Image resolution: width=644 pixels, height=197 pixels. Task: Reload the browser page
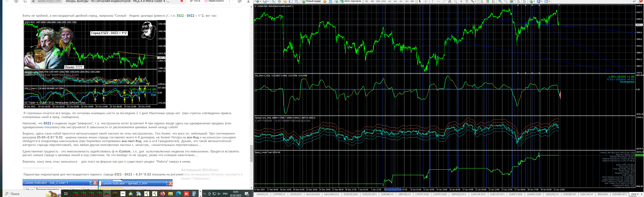(25, 1)
